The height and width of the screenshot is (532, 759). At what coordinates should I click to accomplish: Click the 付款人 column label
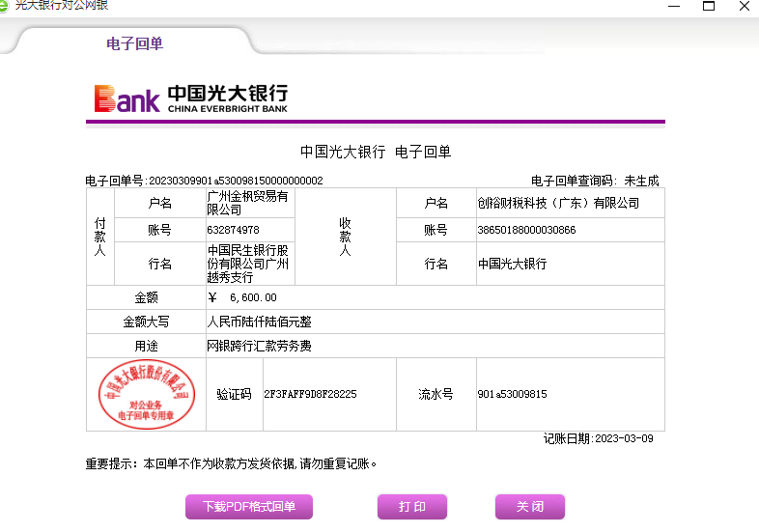click(x=99, y=237)
